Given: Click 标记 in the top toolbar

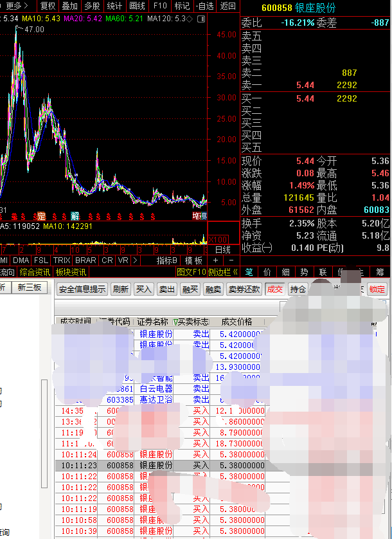Looking at the screenshot, I should click(x=182, y=6).
